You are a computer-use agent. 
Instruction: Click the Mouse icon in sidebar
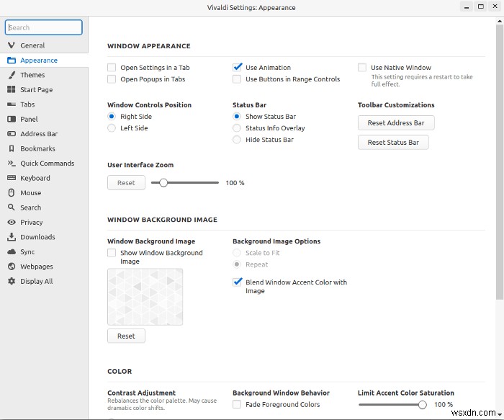[12, 192]
